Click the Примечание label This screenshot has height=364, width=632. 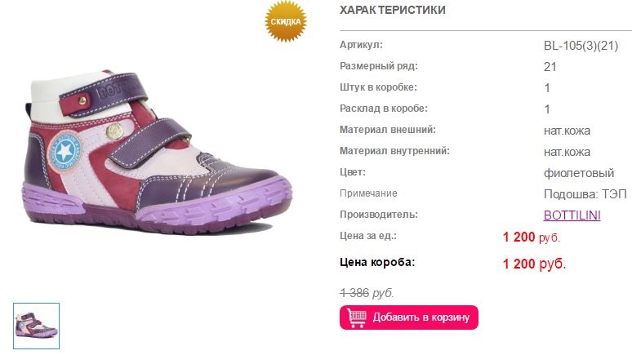click(368, 193)
